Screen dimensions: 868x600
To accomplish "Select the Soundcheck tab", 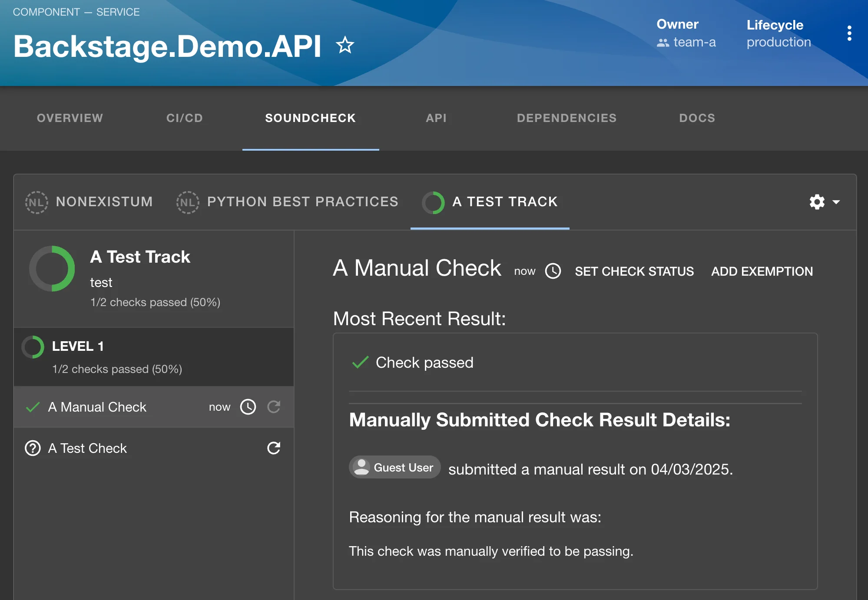I will [x=311, y=118].
